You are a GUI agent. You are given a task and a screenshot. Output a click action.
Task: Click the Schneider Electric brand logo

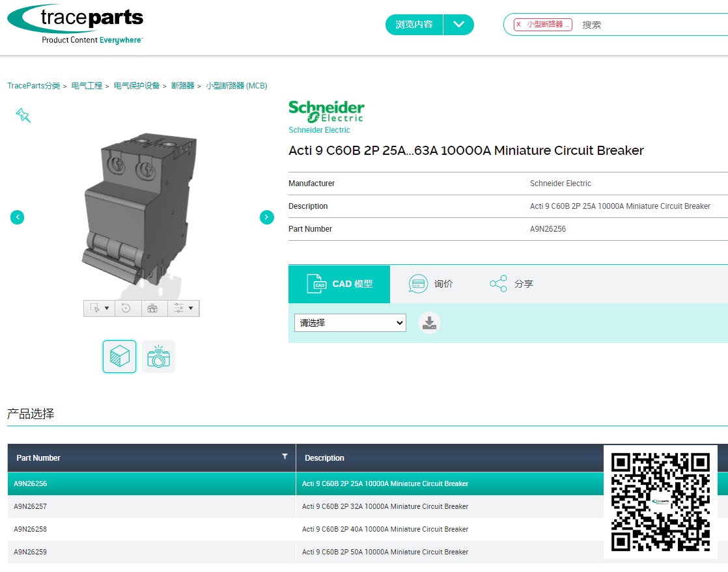pos(326,112)
